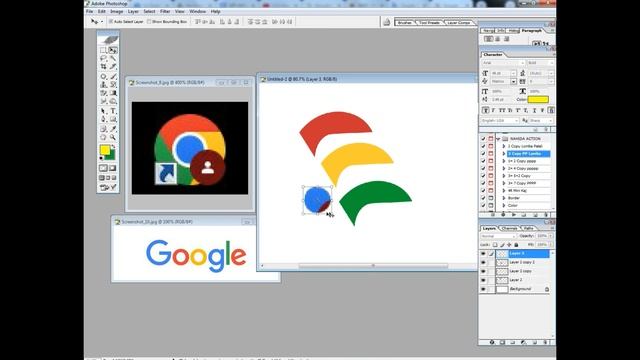The width and height of the screenshot is (640, 360).
Task: Open the Window menu
Action: click(x=198, y=11)
